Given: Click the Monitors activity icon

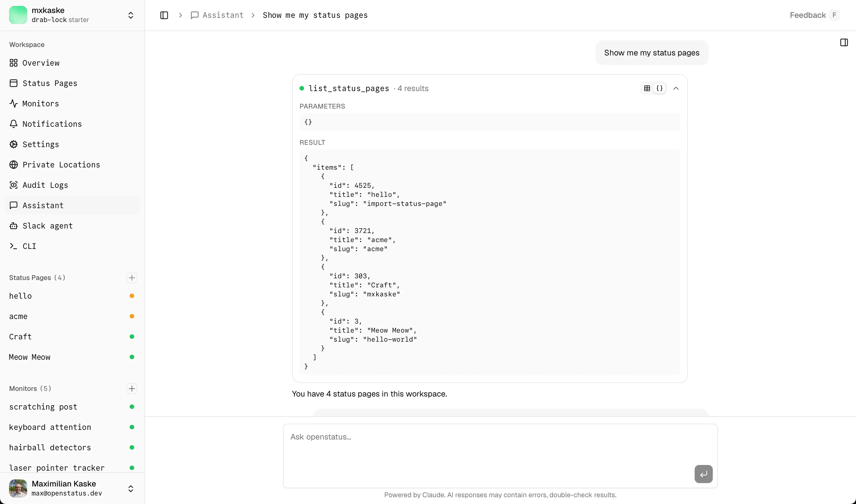Looking at the screenshot, I should pyautogui.click(x=14, y=104).
